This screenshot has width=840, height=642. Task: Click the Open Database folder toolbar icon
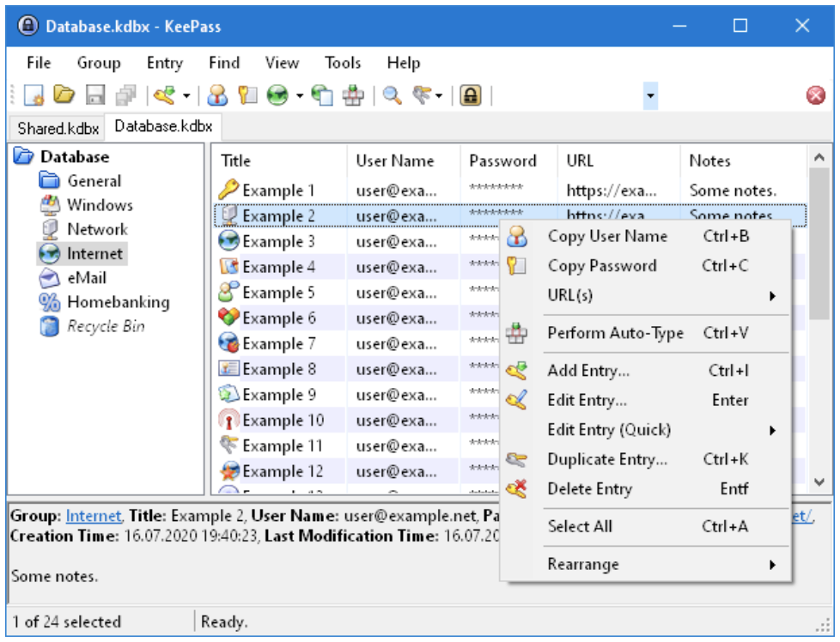coord(64,95)
